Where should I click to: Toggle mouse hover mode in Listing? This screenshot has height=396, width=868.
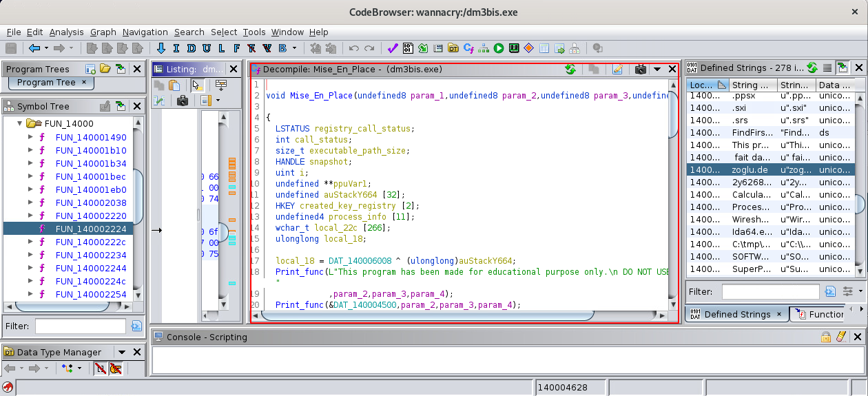click(x=196, y=85)
